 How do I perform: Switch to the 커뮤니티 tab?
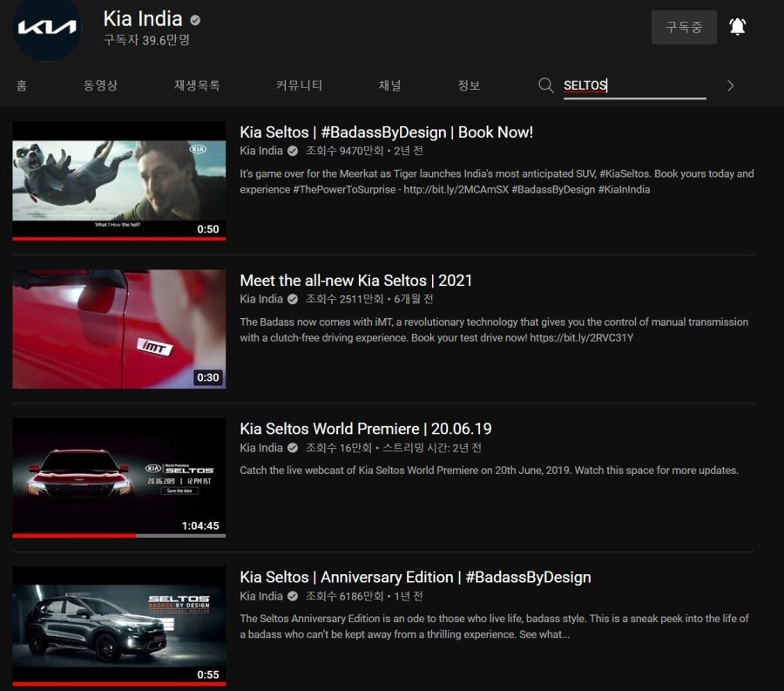(x=299, y=85)
